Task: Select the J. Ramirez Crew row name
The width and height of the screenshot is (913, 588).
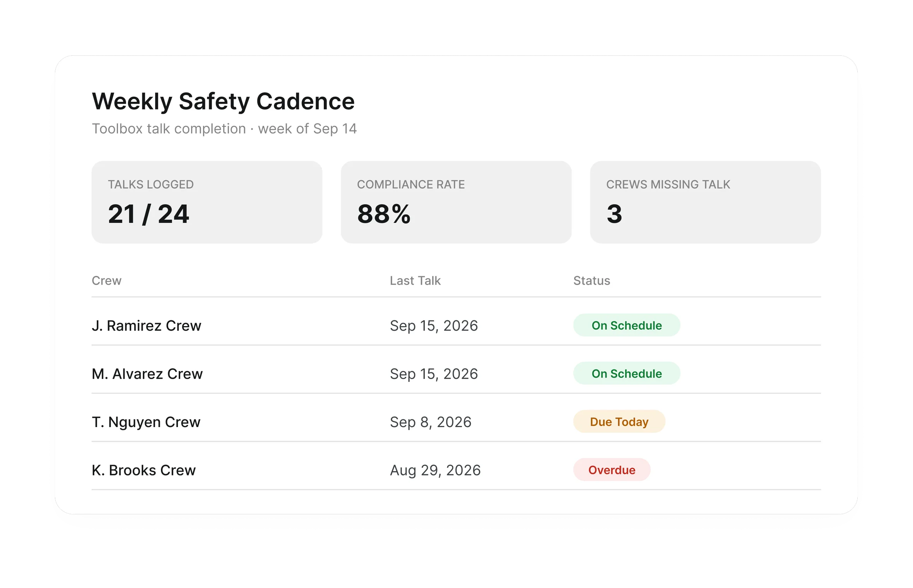Action: point(146,326)
